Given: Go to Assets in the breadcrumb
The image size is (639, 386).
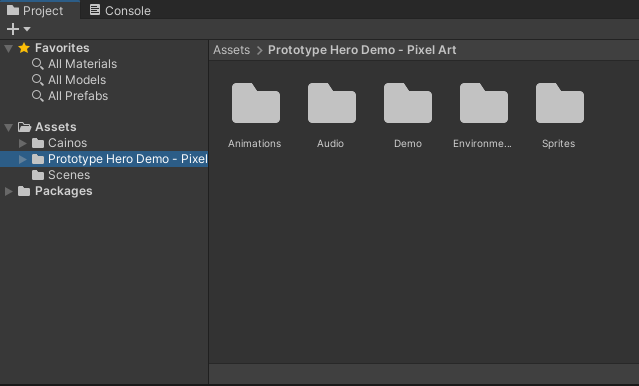Looking at the screenshot, I should pos(231,50).
